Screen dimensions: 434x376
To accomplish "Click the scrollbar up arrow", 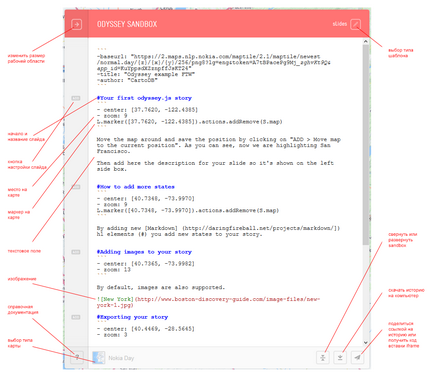I will click(x=366, y=42).
